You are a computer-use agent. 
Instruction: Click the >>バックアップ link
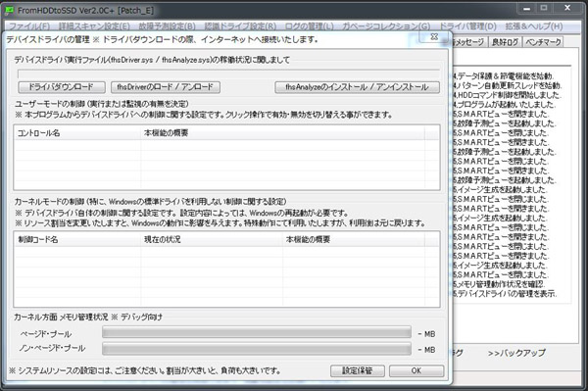pos(516,353)
